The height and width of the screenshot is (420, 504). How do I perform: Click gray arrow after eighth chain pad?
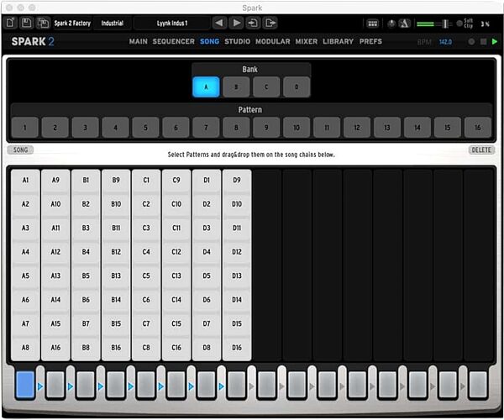[251, 386]
